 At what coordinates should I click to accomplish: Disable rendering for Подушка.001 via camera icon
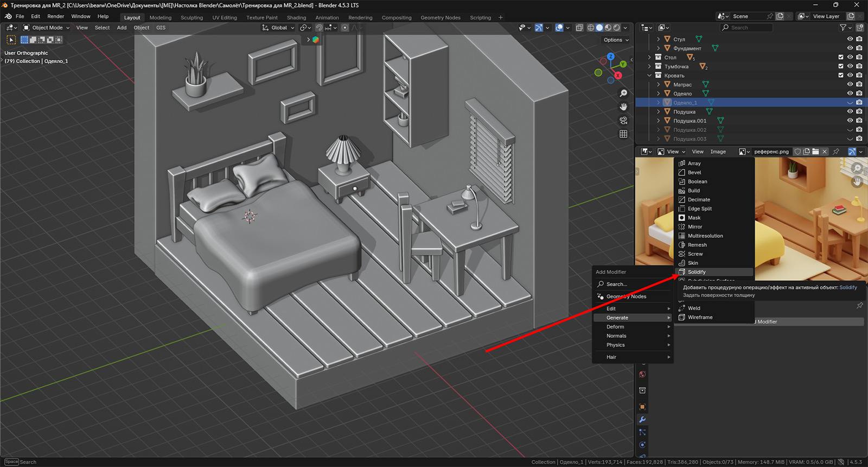click(859, 121)
